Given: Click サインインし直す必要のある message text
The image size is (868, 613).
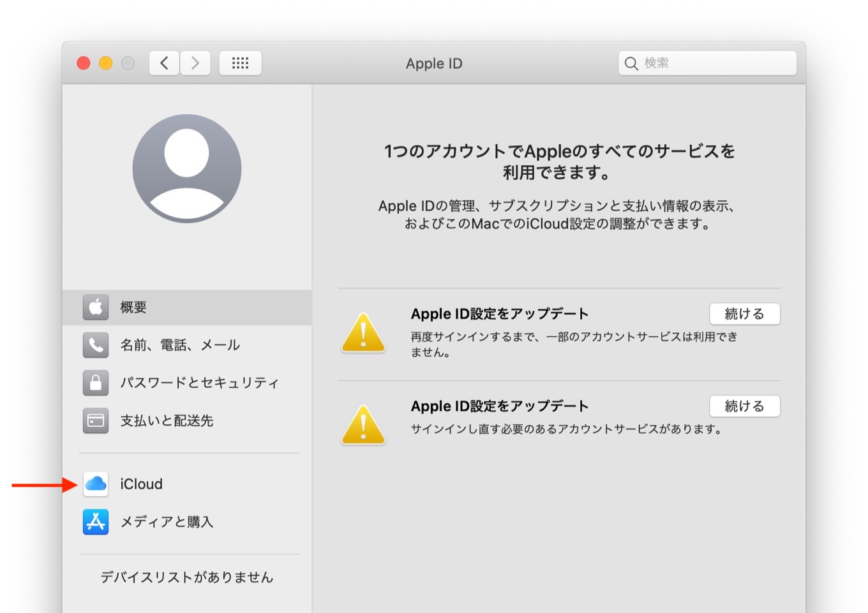Looking at the screenshot, I should coord(567,429).
